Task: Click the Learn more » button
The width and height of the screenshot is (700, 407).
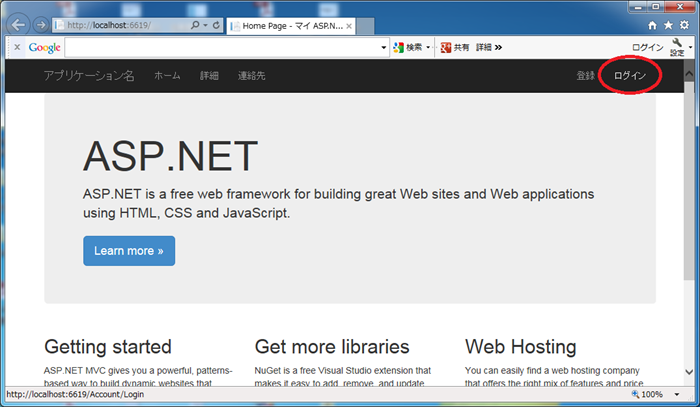Action: point(129,251)
